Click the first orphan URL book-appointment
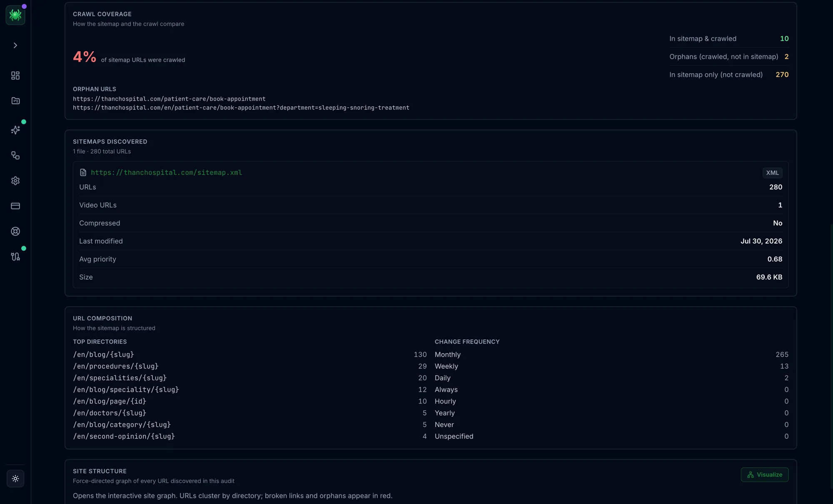The image size is (833, 504). click(x=169, y=99)
